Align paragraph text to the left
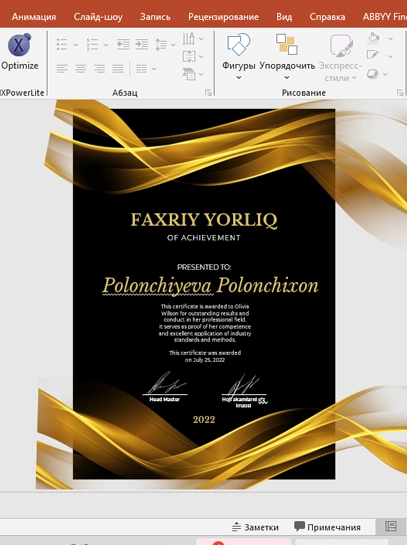The image size is (407, 545). (x=62, y=69)
